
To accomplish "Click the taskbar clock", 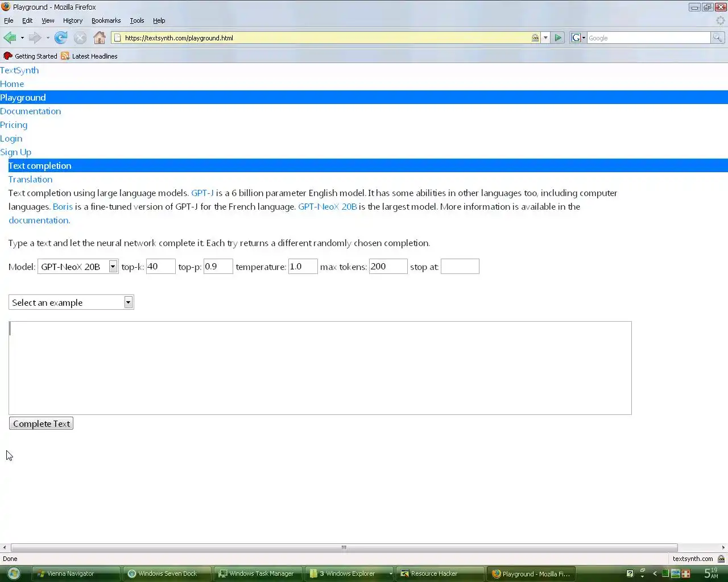I will coord(711,573).
